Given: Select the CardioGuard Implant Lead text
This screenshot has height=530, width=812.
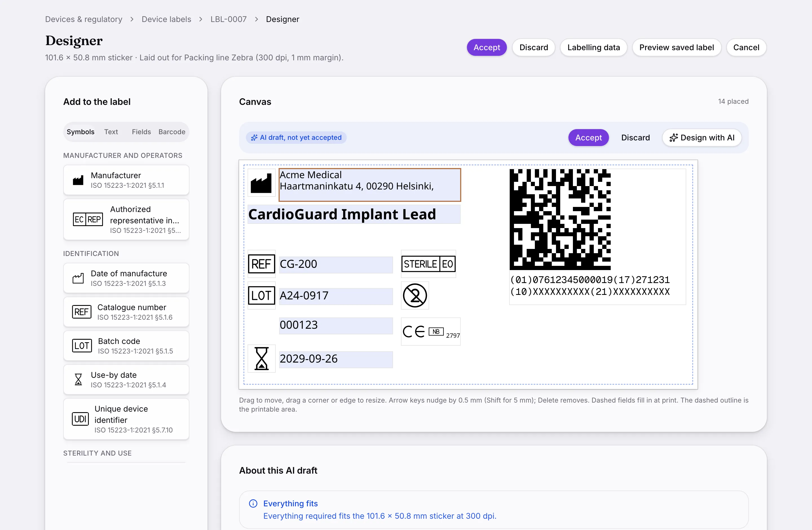Looking at the screenshot, I should coord(354,214).
